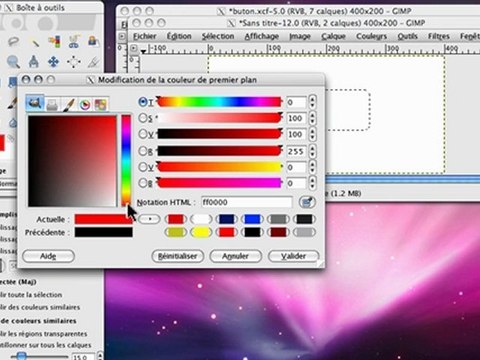The height and width of the screenshot is (360, 480).
Task: Click the white-to-red saturation slider
Action: [x=219, y=118]
